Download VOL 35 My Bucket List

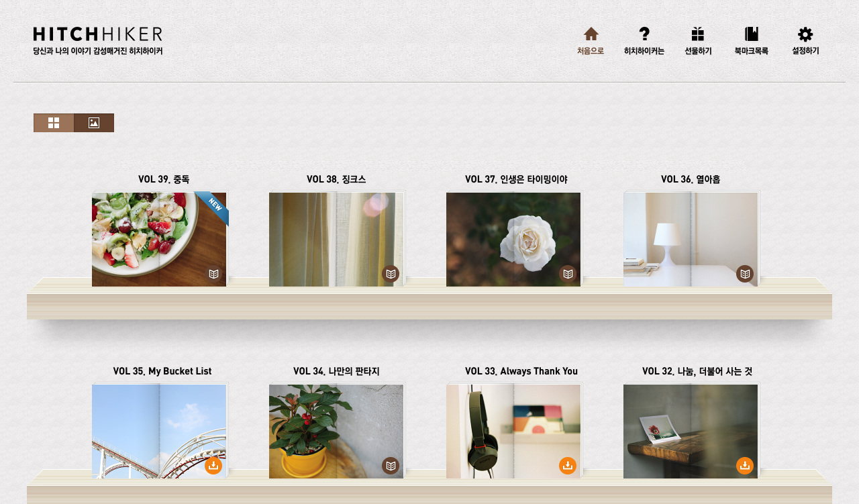(x=213, y=466)
